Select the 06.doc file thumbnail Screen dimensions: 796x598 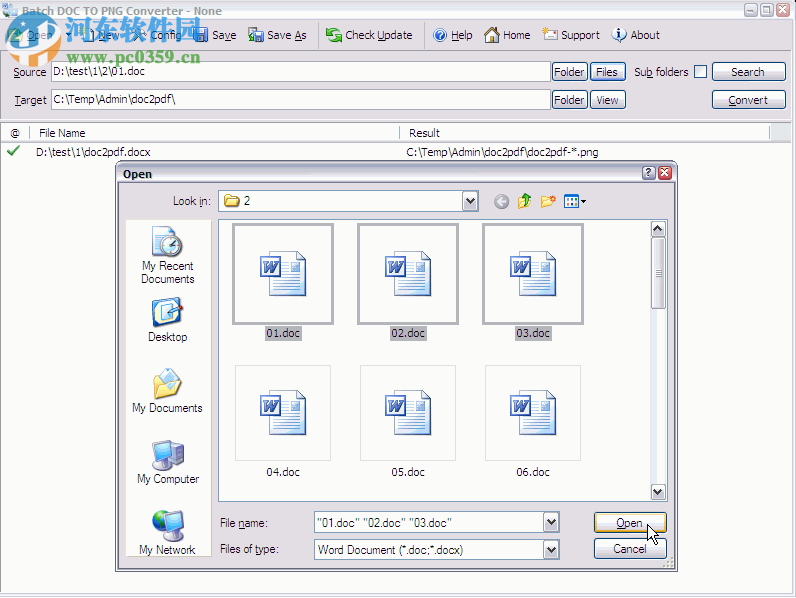coord(533,413)
